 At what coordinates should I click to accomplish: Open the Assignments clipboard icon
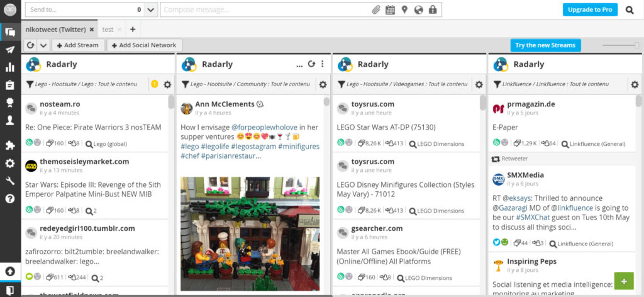[10, 85]
